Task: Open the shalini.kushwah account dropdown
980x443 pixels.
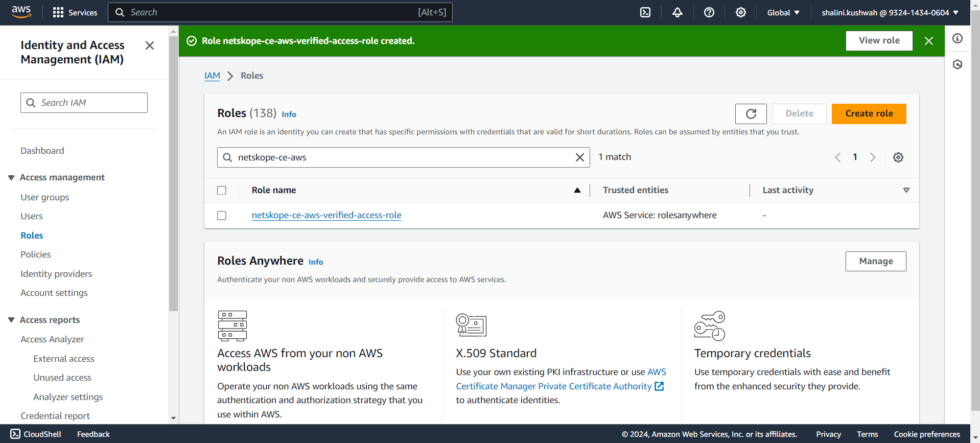Action: pos(890,12)
